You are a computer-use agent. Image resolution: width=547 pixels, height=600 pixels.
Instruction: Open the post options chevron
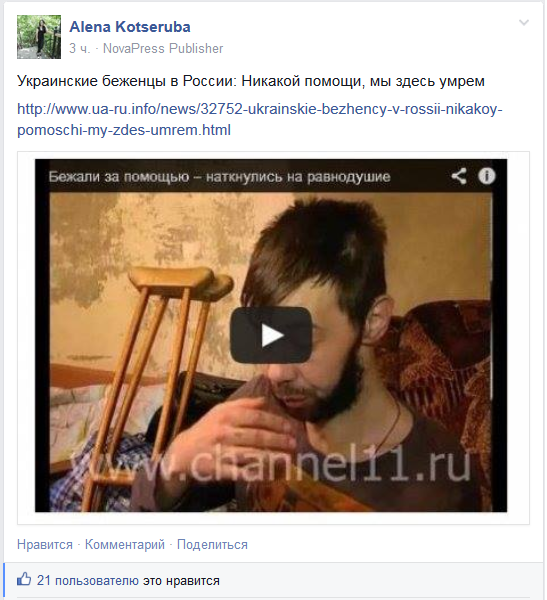click(523, 23)
